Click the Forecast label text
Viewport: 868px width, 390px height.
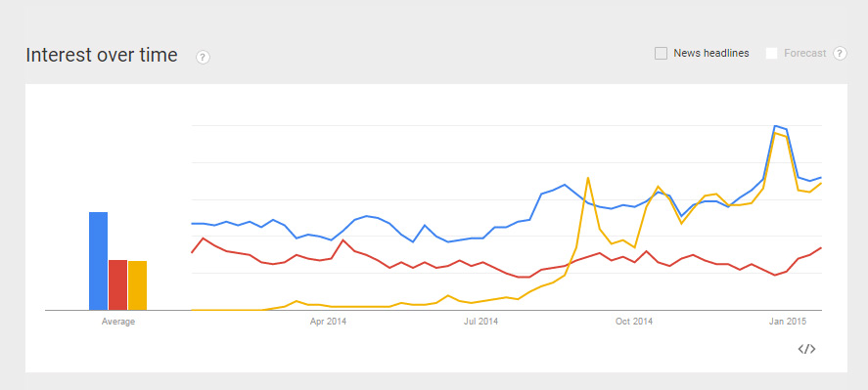tap(805, 53)
